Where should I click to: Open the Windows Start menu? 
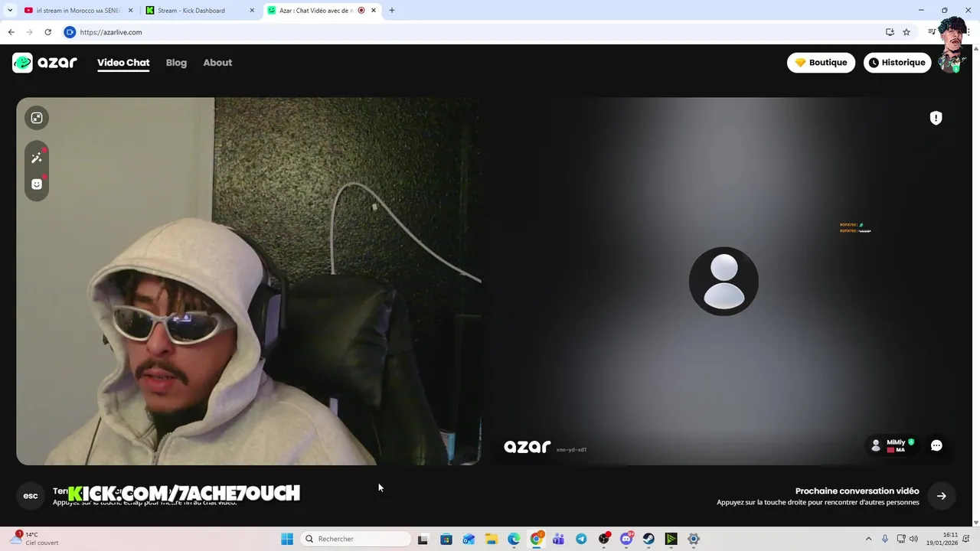(x=287, y=539)
